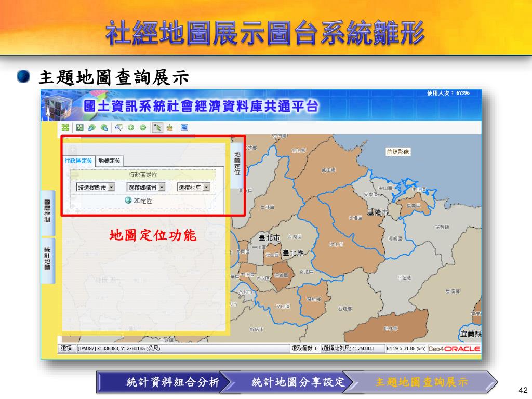Image resolution: width=532 pixels, height=399 pixels.
Task: Click the 石碇鄉 region label
Action: point(345,309)
